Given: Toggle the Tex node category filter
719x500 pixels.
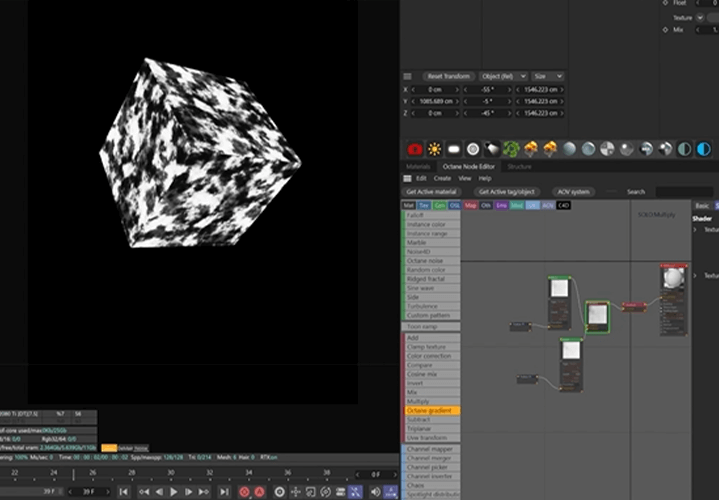Looking at the screenshot, I should coord(424,205).
